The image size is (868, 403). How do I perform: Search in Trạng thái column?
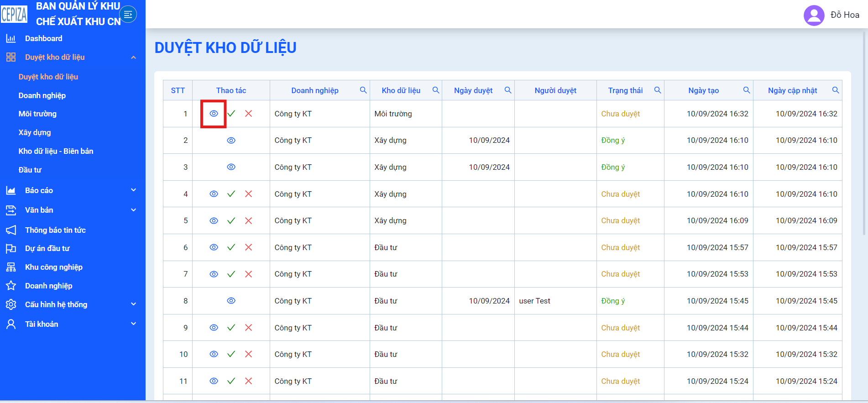click(x=658, y=90)
